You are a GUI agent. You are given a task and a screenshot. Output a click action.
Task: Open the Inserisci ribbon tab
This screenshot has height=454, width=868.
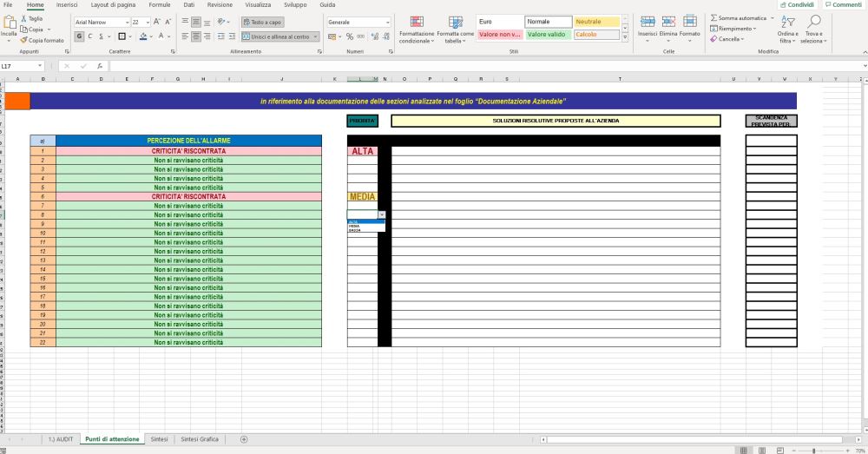click(67, 4)
